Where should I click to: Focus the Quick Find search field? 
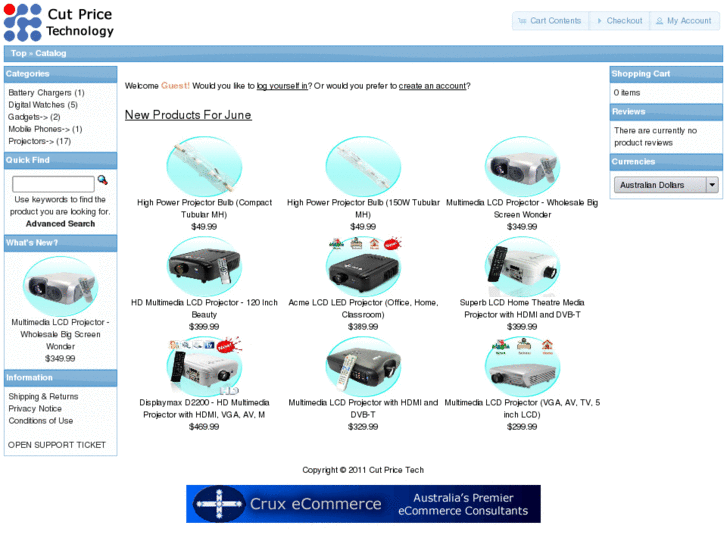point(53,184)
